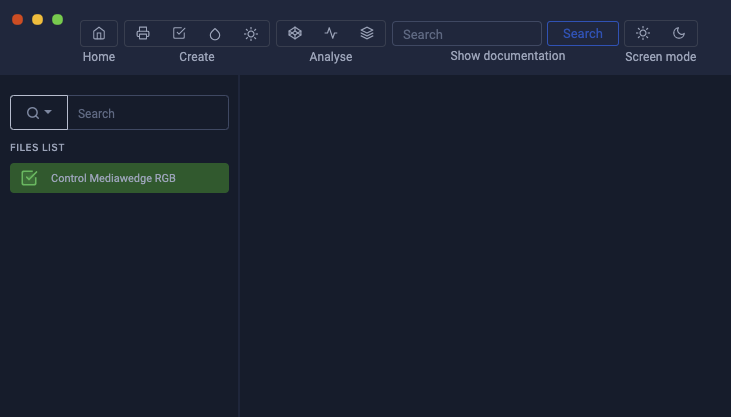
Task: Open the hexagon gamut icon under Analyse
Action: point(295,33)
